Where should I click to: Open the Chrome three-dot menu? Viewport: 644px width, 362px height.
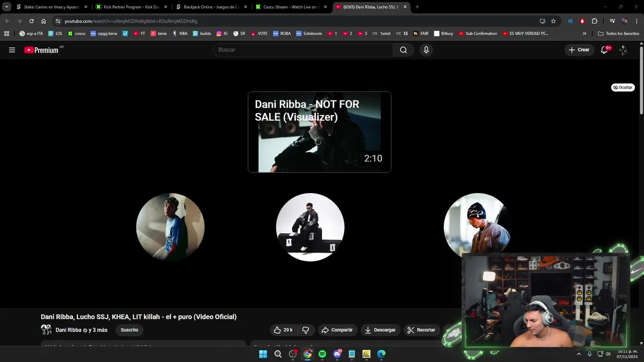[x=636, y=21]
